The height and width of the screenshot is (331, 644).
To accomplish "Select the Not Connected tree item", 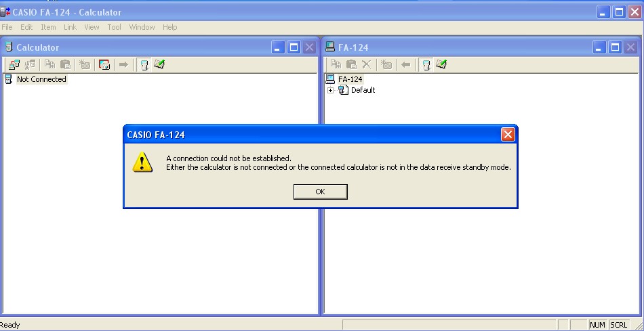I will [41, 79].
